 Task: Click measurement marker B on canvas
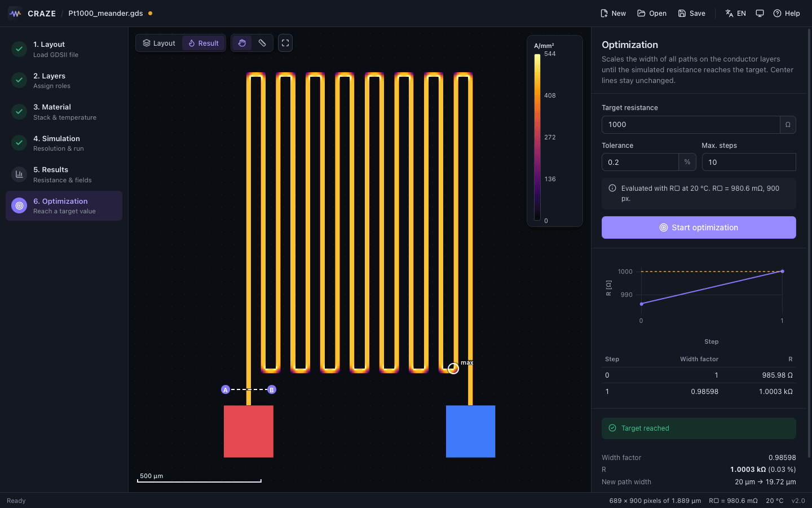coord(272,389)
